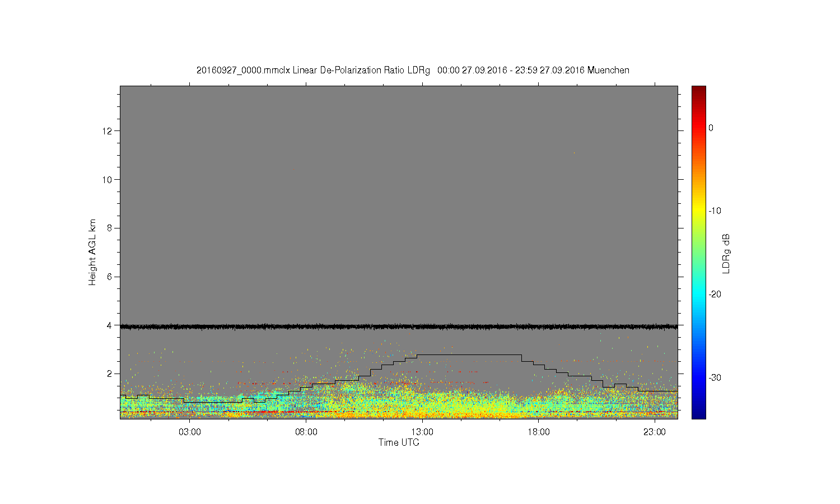Click the 03:00 time tick label
Image resolution: width=840 pixels, height=504 pixels.
pos(190,432)
